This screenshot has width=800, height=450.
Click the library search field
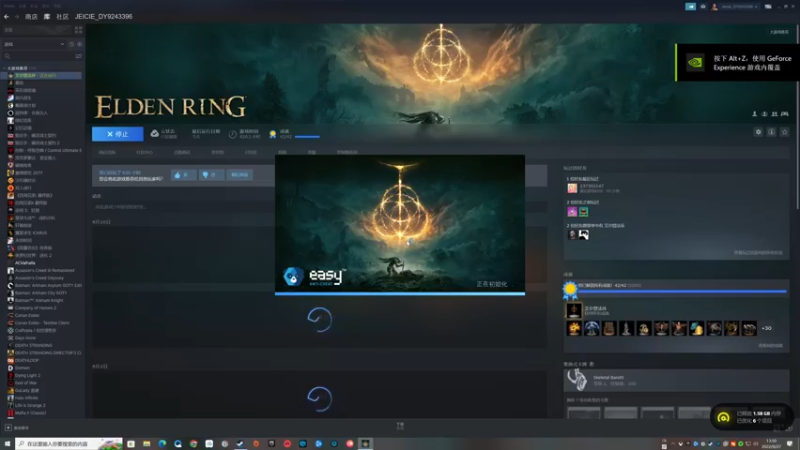[x=38, y=56]
